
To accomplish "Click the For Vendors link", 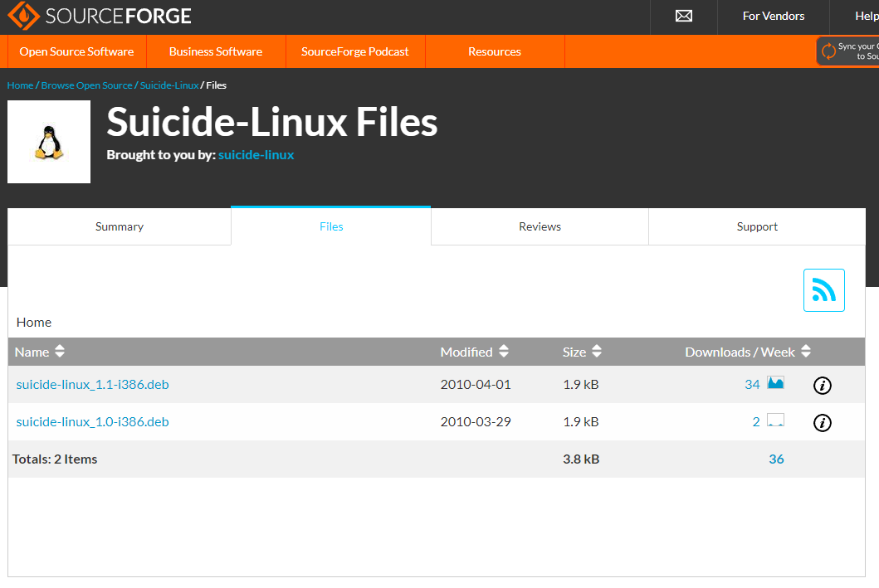I will point(773,17).
